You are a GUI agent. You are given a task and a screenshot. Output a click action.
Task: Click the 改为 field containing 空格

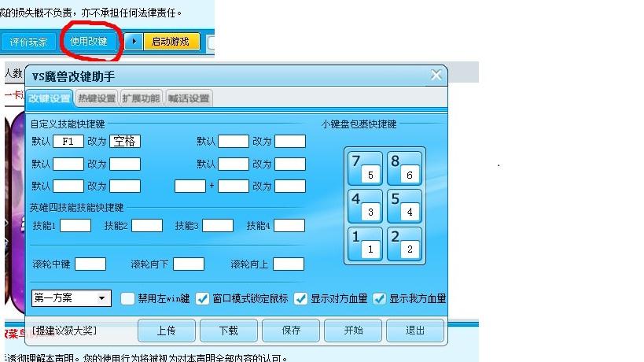[x=125, y=142]
